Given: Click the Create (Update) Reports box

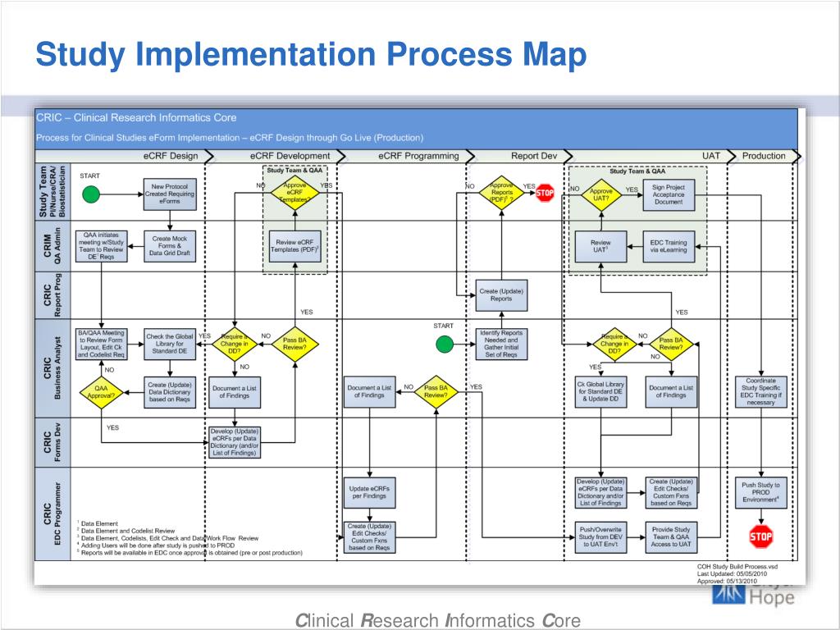Looking at the screenshot, I should click(x=501, y=295).
